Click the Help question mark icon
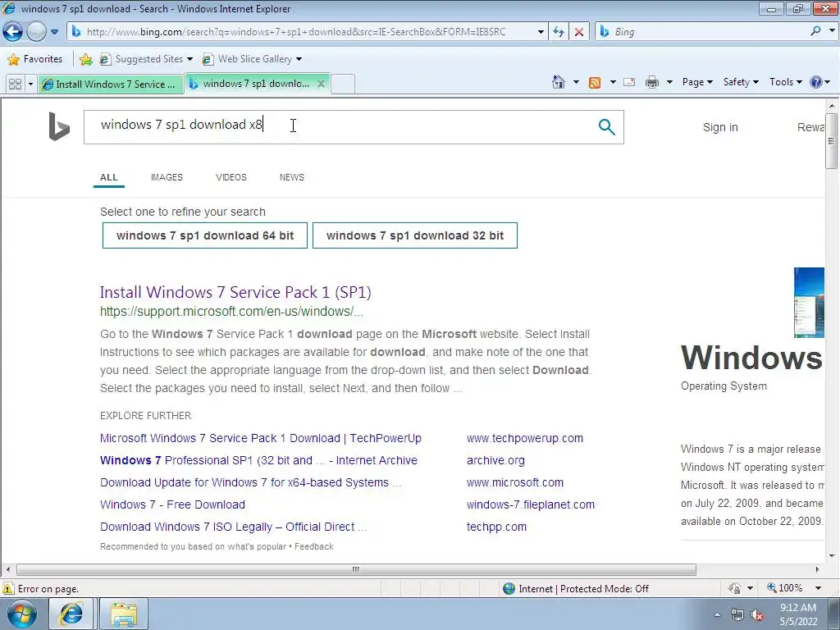 (x=816, y=82)
